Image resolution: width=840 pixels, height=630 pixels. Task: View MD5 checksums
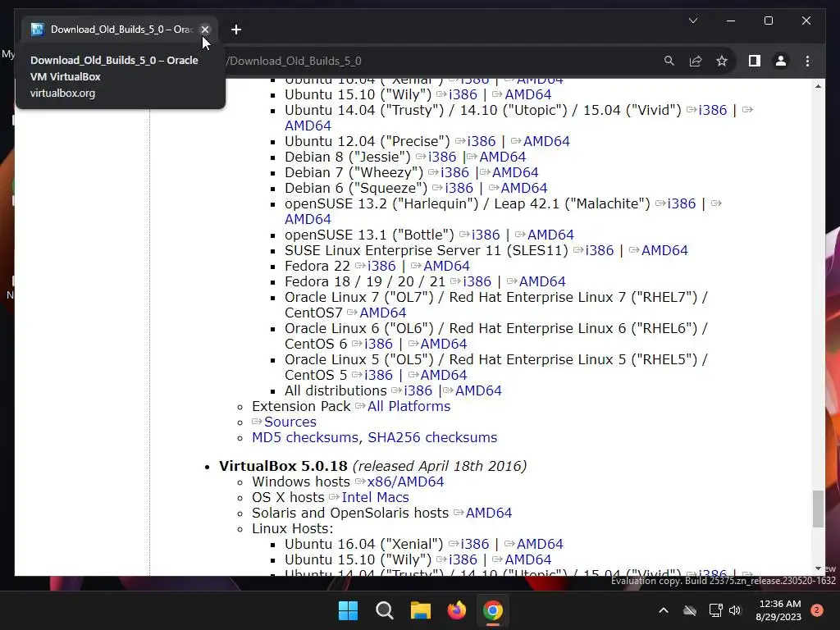tap(305, 437)
